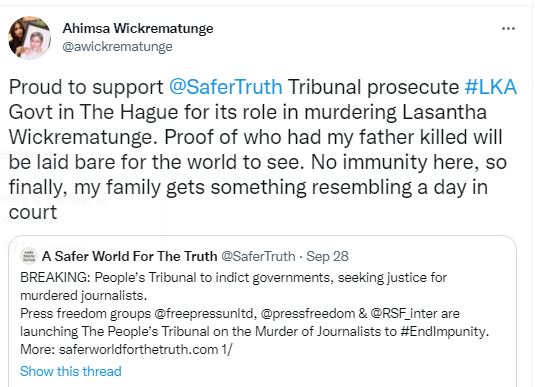Open A Safer World For The Truth name

pos(129,256)
